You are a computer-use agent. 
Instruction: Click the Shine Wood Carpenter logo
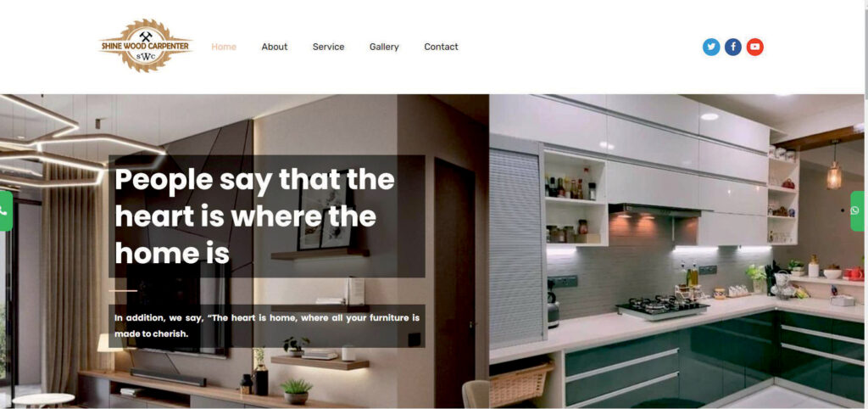[x=146, y=46]
